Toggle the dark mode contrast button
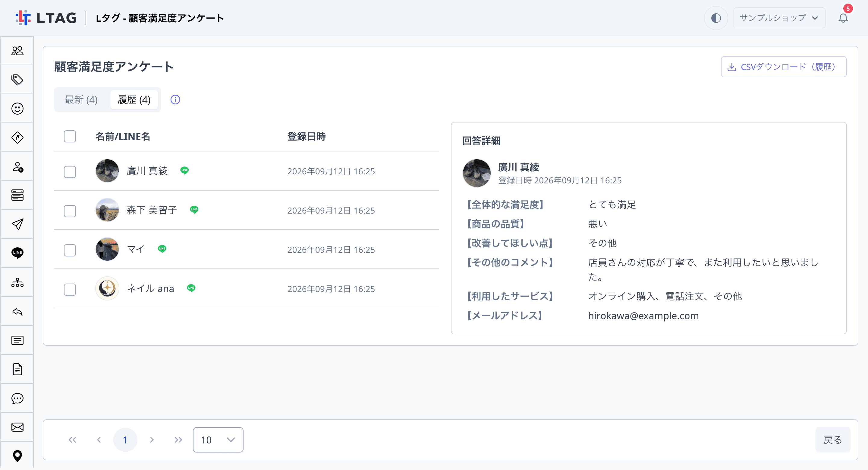This screenshot has width=868, height=470. coord(716,18)
